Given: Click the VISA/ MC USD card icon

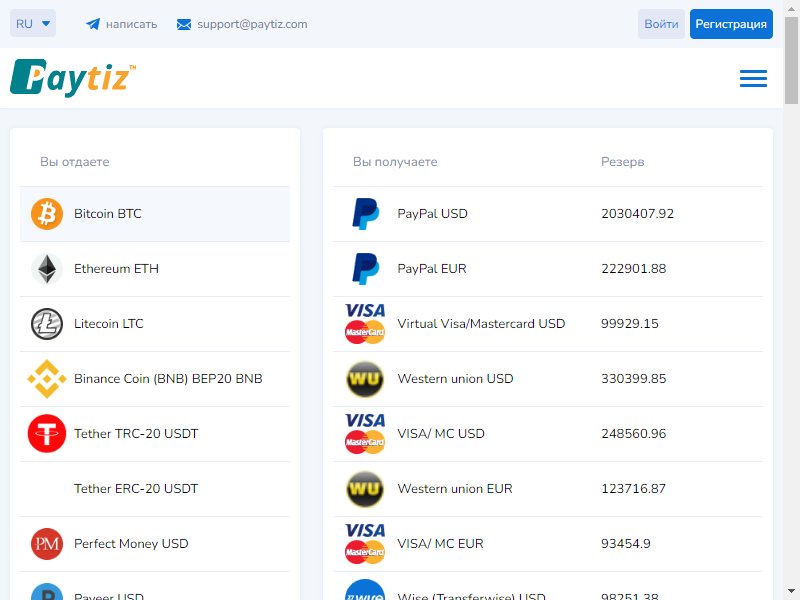Looking at the screenshot, I should tap(365, 434).
